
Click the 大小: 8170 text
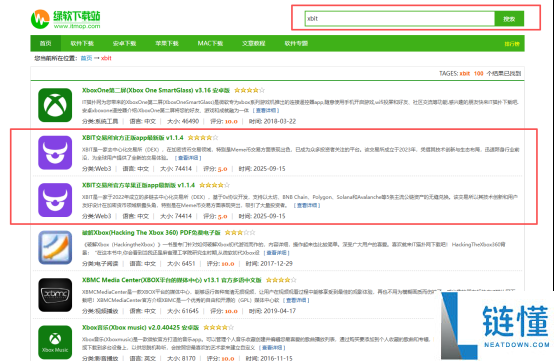(x=181, y=358)
